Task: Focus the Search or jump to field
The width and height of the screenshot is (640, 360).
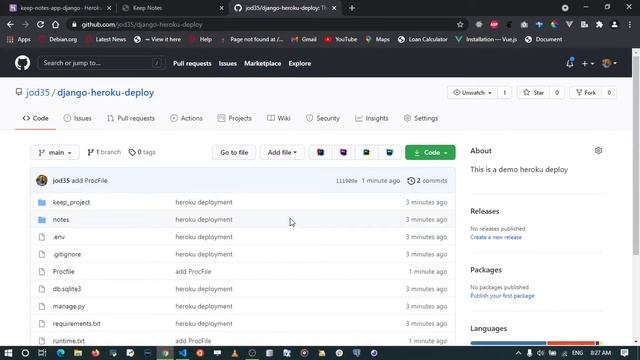Action: [x=101, y=63]
